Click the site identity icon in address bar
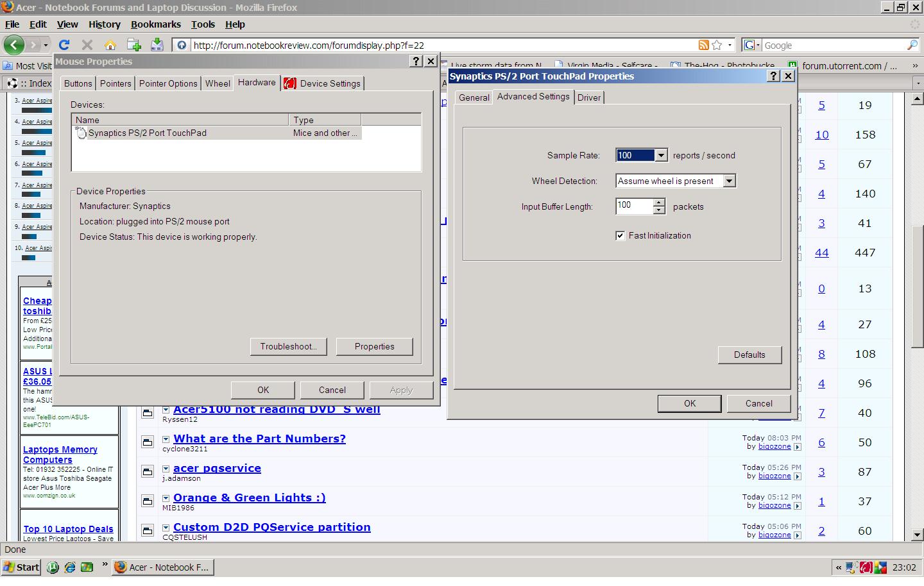924x586 pixels. pos(182,45)
